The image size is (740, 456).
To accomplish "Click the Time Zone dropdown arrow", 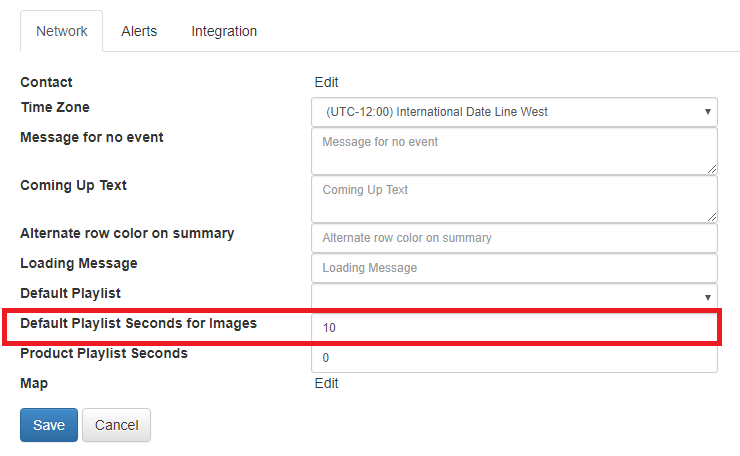I will [707, 112].
